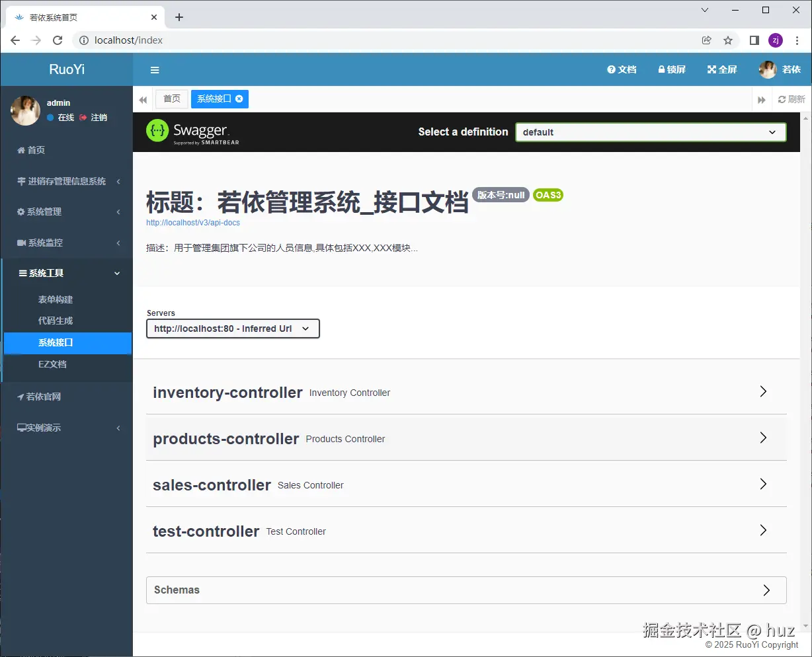Click the RuoYi logo title

click(67, 69)
